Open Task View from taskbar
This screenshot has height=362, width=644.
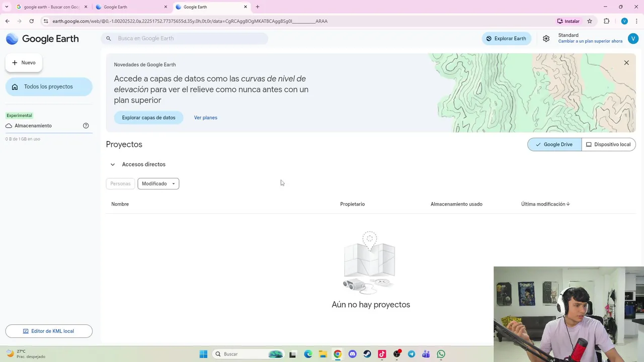coord(292,354)
